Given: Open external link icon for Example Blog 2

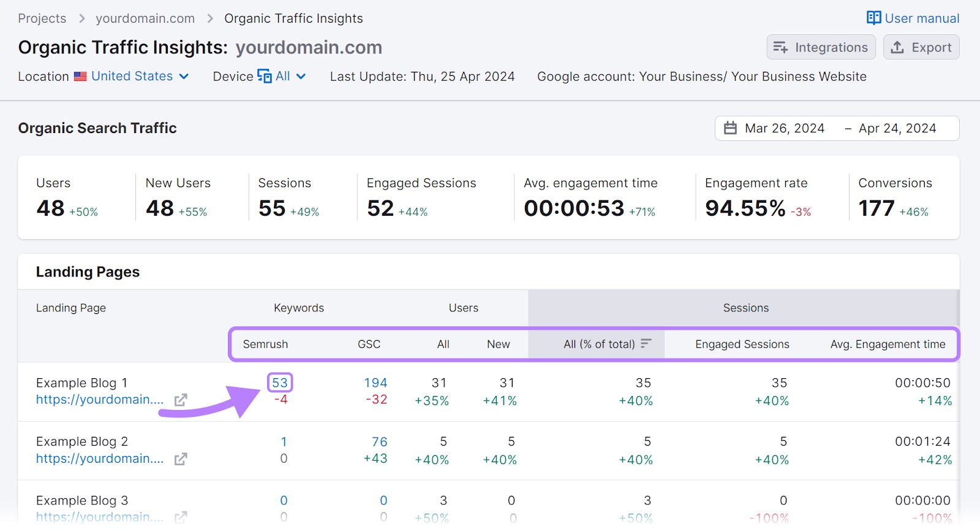Looking at the screenshot, I should coord(181,459).
